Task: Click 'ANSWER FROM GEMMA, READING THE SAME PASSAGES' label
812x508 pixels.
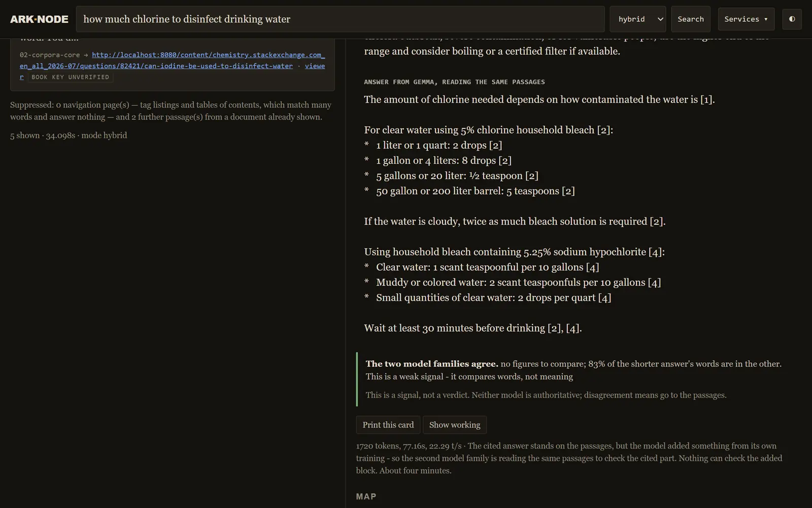Action: click(x=454, y=82)
